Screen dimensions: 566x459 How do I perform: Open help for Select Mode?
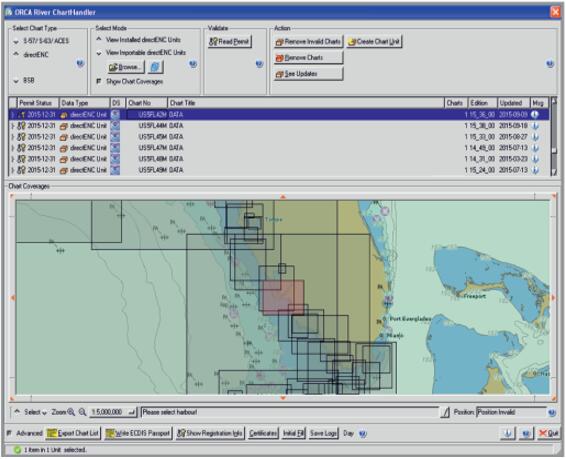coord(193,64)
